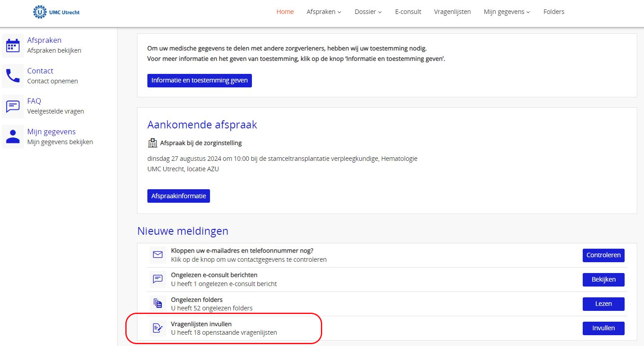The width and height of the screenshot is (644, 346).
Task: Click the Contact phone icon
Action: click(x=13, y=76)
